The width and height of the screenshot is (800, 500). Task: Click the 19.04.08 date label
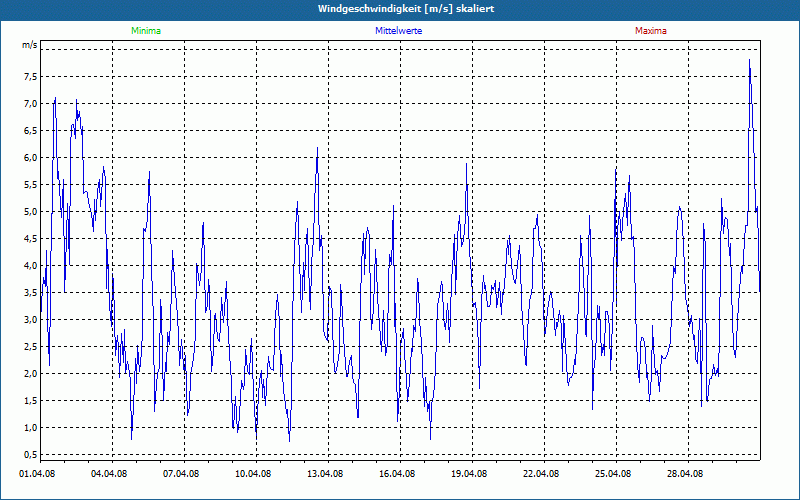pyautogui.click(x=469, y=474)
